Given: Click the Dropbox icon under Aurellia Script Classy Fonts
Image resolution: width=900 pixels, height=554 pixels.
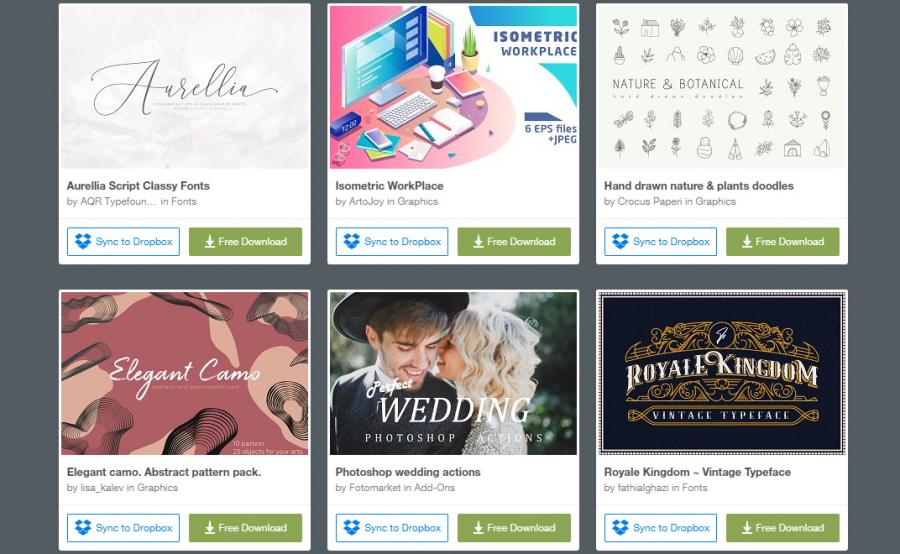Looking at the screenshot, I should click(83, 241).
